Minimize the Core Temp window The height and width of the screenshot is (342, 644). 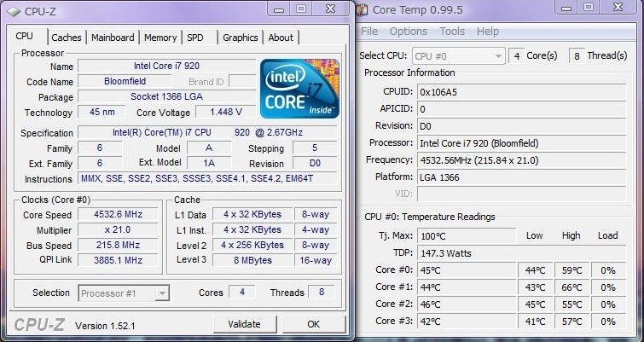[x=566, y=8]
